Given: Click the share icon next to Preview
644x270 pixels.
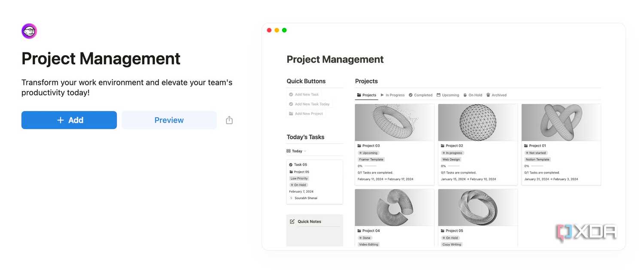Looking at the screenshot, I should click(229, 120).
